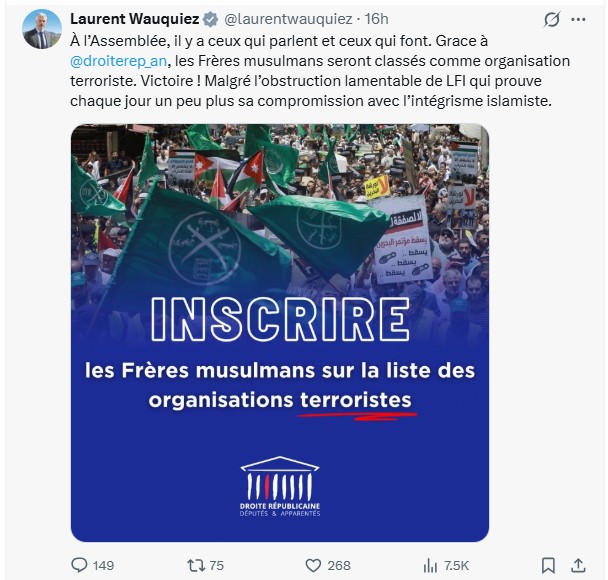Toggle the bookmark icon

[x=548, y=565]
